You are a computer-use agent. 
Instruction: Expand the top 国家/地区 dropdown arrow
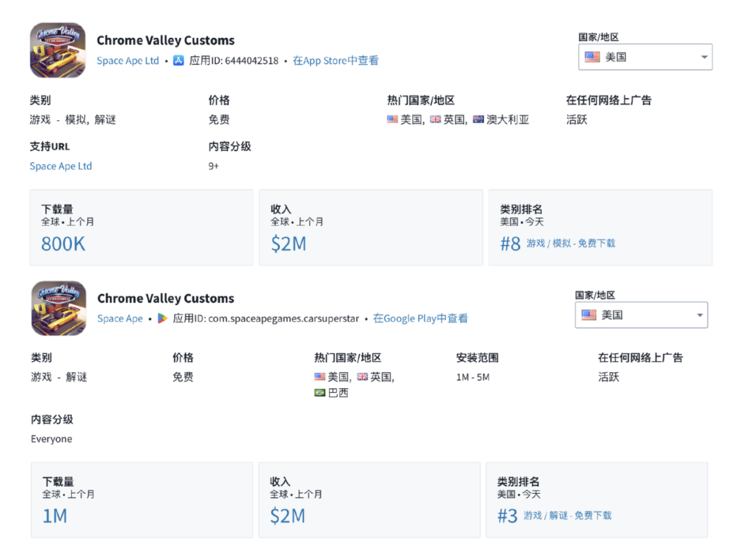704,57
